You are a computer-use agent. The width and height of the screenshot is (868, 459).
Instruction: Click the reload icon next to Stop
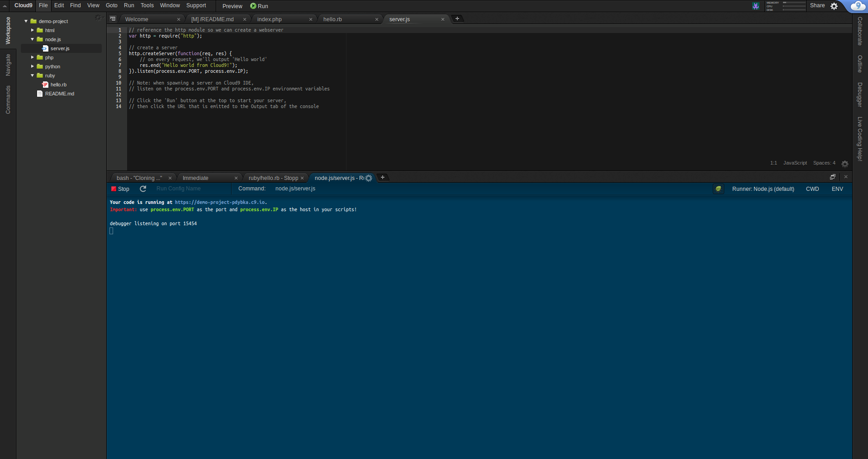point(143,189)
